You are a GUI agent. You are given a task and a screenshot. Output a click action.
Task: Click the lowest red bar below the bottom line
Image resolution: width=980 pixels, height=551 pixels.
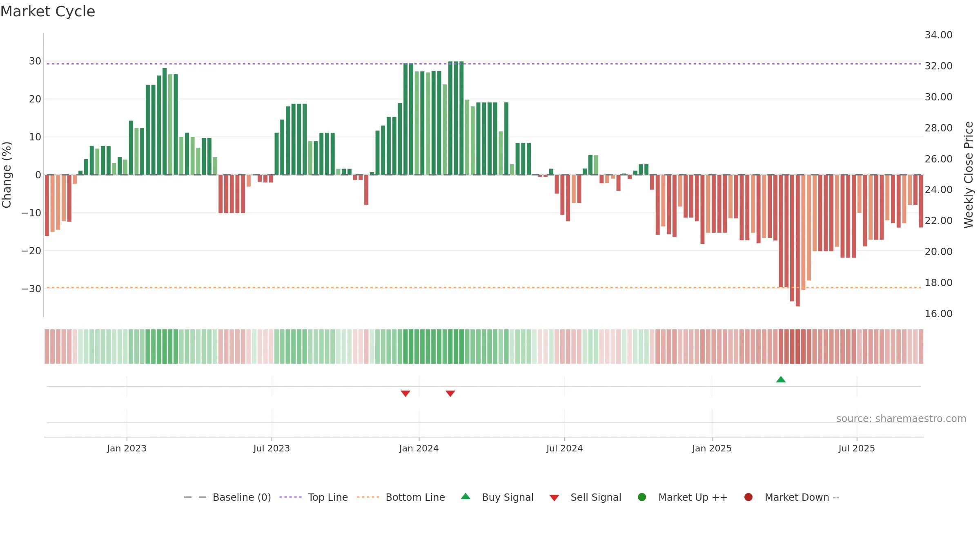click(x=797, y=241)
